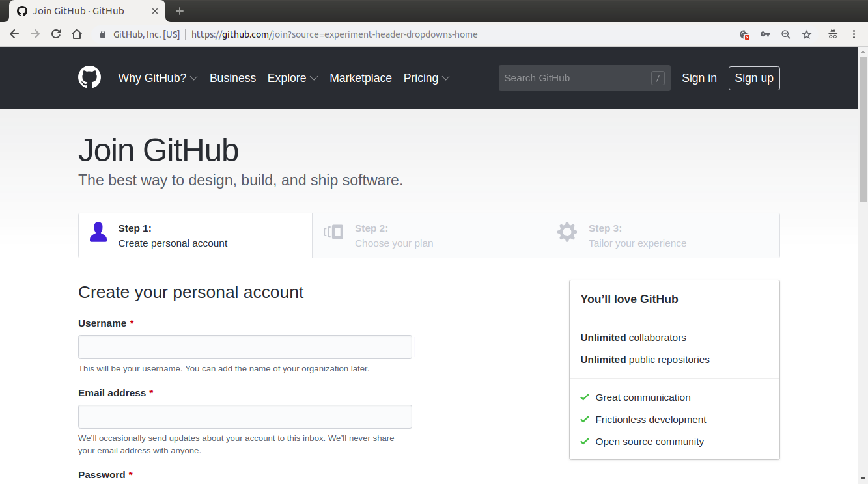Screen dimensions: 868x484
Task: Focus the Search GitHub field
Action: pos(584,78)
